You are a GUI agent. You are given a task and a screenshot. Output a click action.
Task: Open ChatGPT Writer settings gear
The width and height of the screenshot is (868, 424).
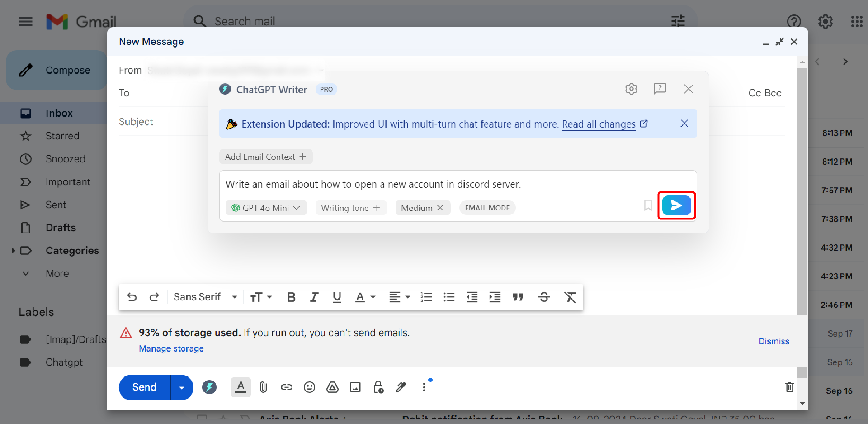(x=631, y=89)
